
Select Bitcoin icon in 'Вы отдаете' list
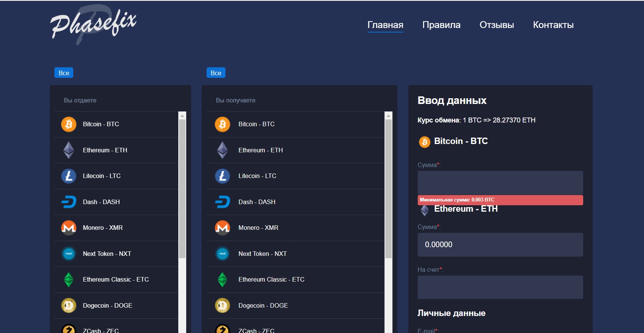[x=69, y=124]
